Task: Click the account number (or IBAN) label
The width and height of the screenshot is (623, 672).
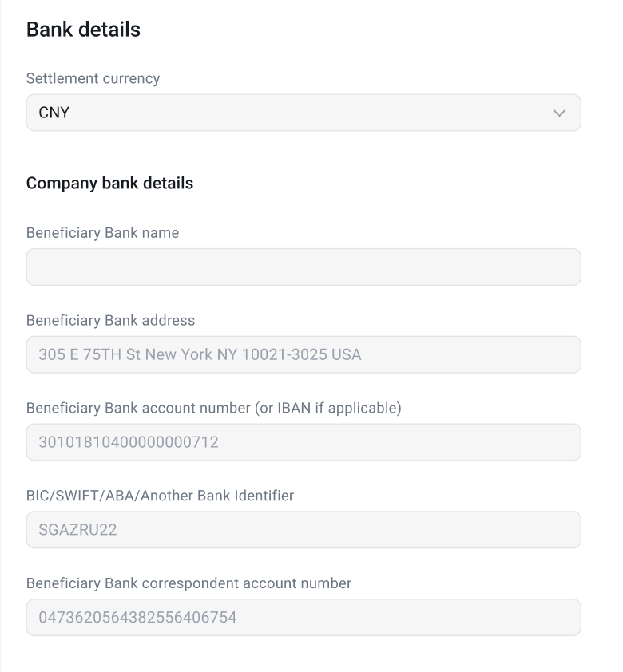Action: [213, 409]
